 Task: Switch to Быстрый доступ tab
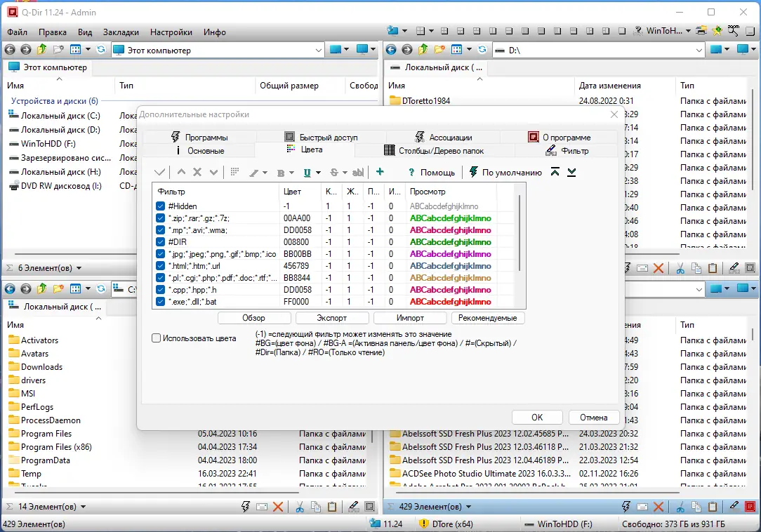(x=321, y=138)
